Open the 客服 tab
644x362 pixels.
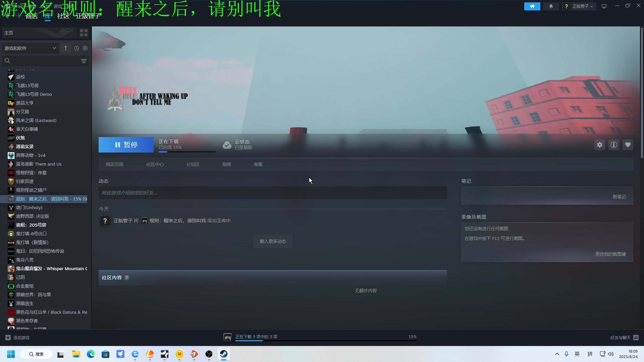(258, 164)
